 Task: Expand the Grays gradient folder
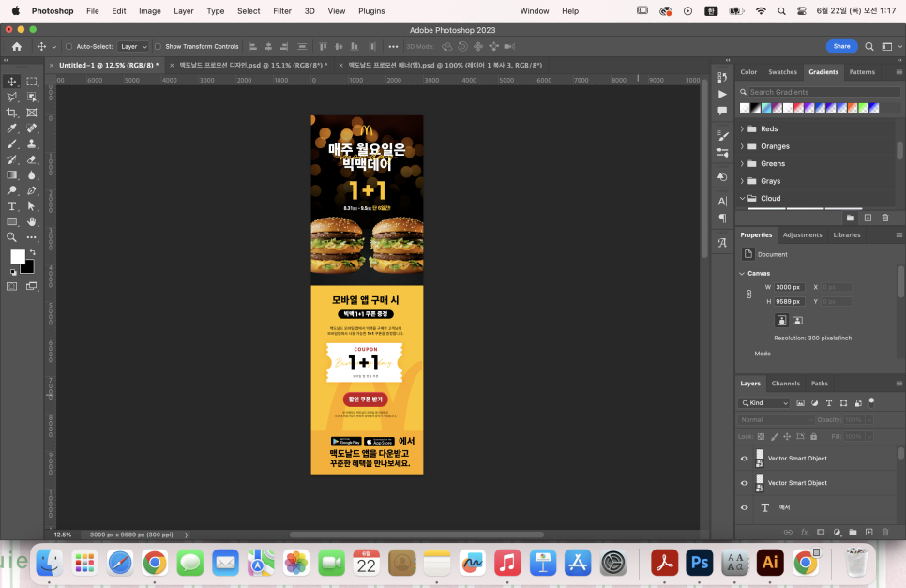coord(743,181)
